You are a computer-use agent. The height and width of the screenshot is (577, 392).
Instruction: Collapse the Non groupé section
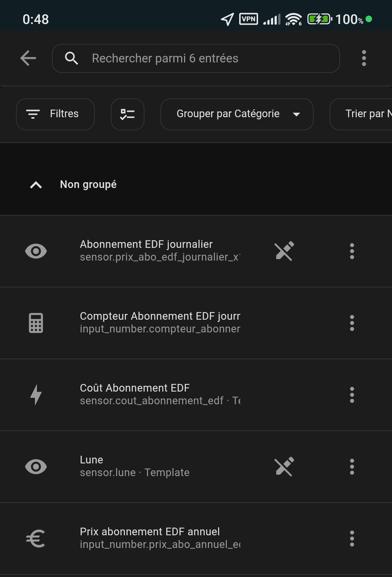(36, 185)
